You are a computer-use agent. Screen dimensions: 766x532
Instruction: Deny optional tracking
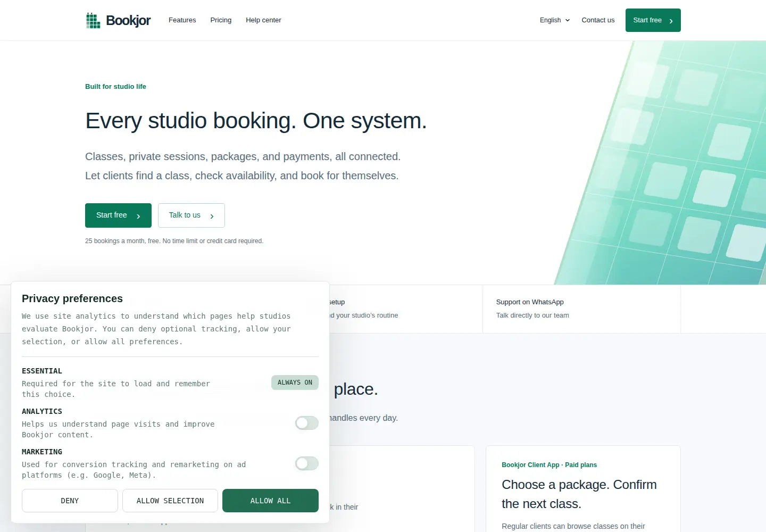pos(70,501)
